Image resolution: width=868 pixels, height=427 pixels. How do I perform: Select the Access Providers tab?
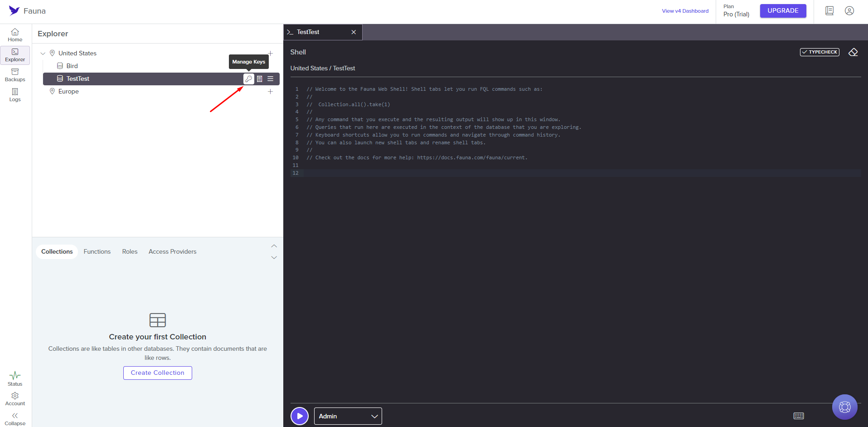(x=172, y=251)
